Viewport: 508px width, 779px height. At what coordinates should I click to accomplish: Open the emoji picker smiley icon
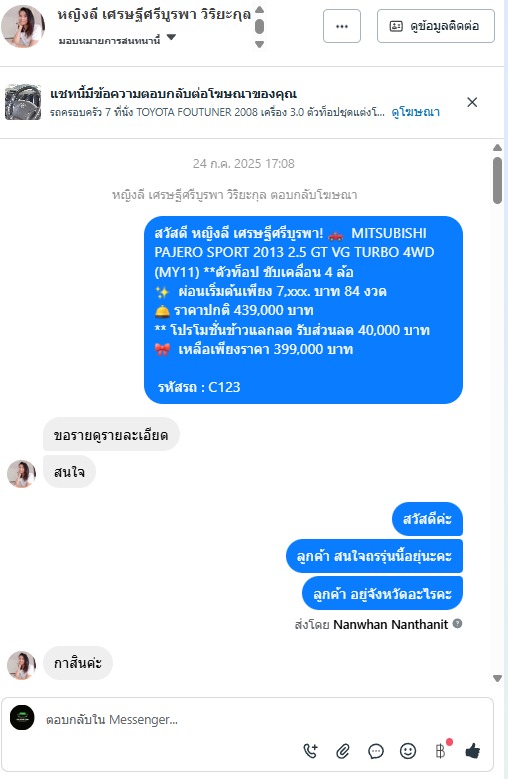click(x=408, y=751)
